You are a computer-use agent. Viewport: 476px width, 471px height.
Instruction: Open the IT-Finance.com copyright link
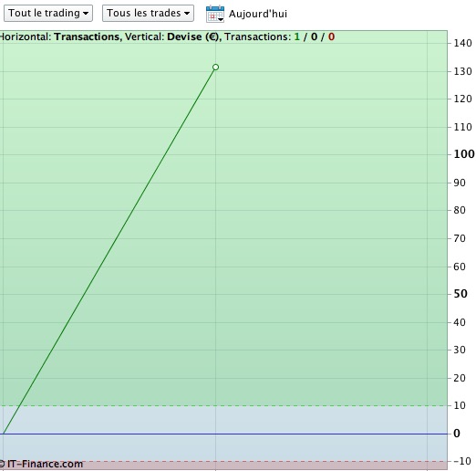[42, 464]
